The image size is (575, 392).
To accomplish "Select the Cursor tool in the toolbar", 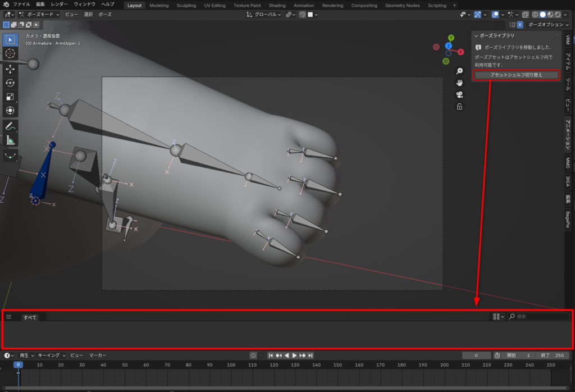I will [10, 53].
